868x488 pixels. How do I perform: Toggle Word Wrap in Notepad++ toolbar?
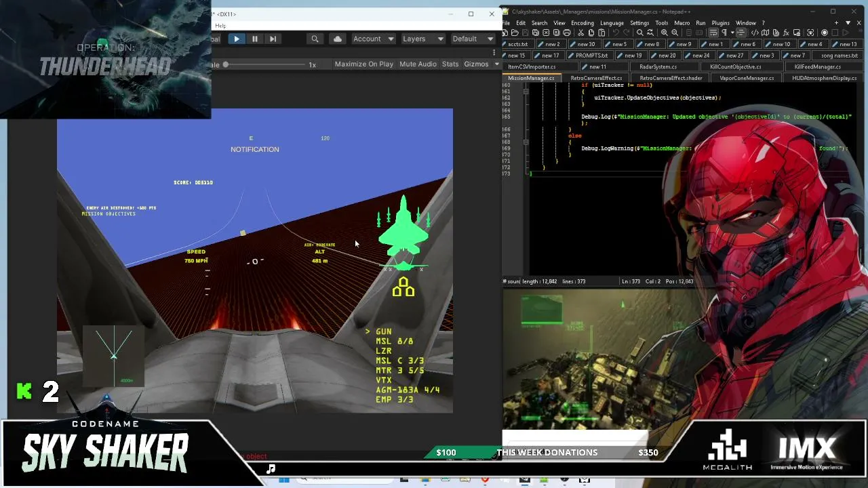coord(714,33)
